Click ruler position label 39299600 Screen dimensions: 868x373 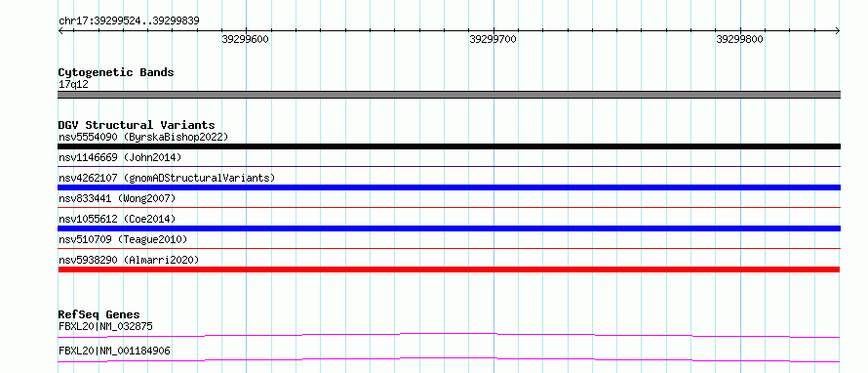pyautogui.click(x=245, y=39)
